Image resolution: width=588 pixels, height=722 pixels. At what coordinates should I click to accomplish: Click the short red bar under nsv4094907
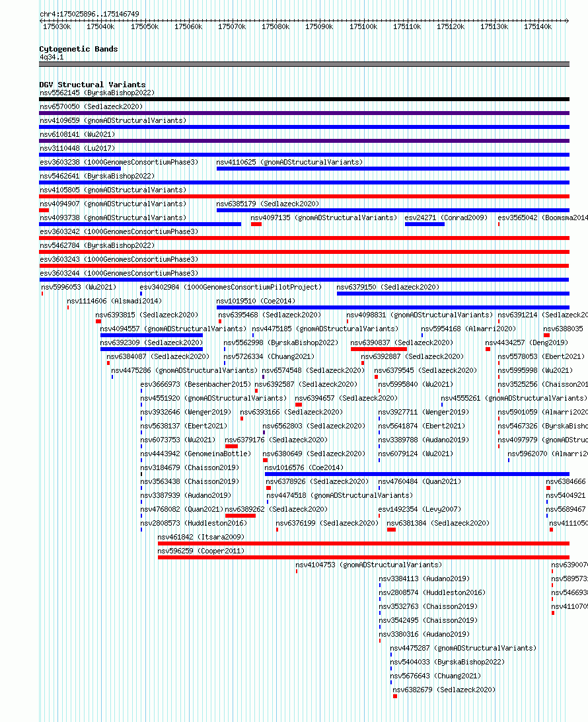[x=44, y=210]
